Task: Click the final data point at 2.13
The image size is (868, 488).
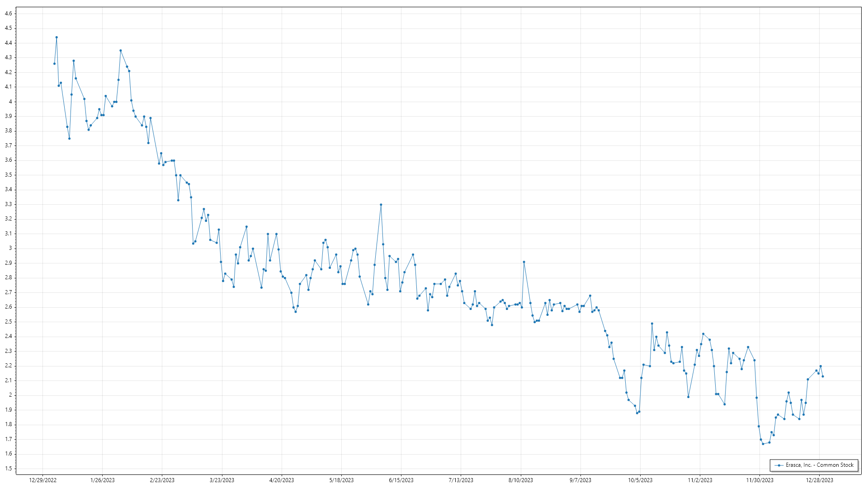Action: click(x=823, y=376)
